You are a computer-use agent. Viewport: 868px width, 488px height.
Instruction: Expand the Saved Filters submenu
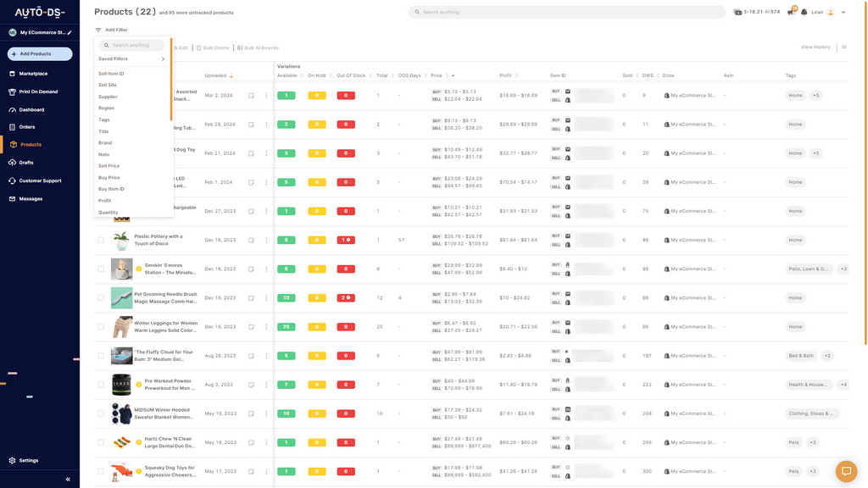[x=163, y=59]
